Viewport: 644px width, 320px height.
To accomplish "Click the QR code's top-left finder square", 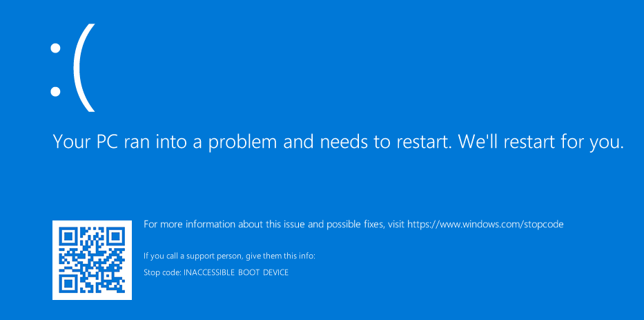I will (68, 236).
